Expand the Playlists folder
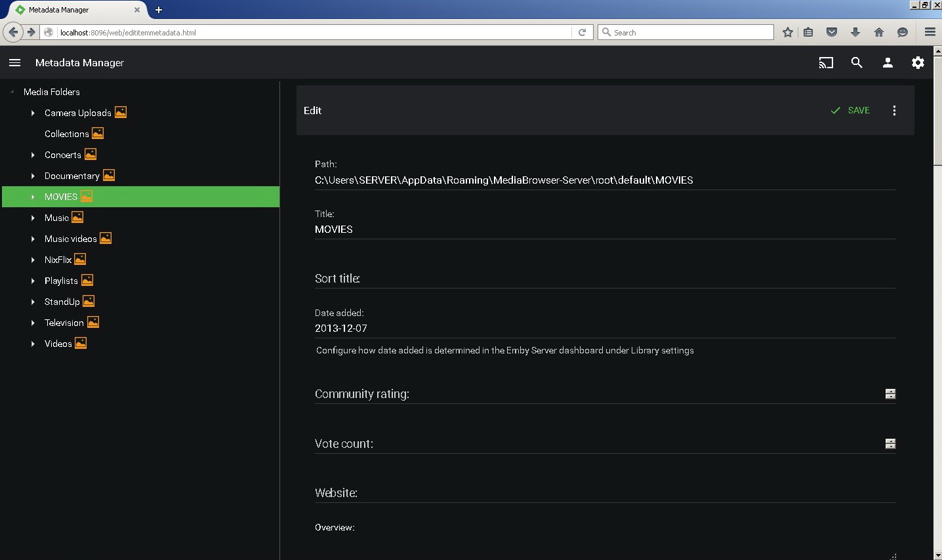Screen dimensions: 942x560 point(33,281)
